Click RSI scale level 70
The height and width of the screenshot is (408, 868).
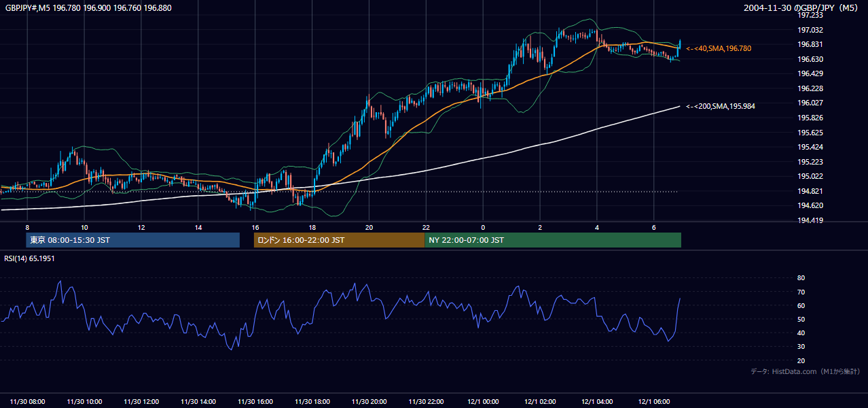pos(801,292)
